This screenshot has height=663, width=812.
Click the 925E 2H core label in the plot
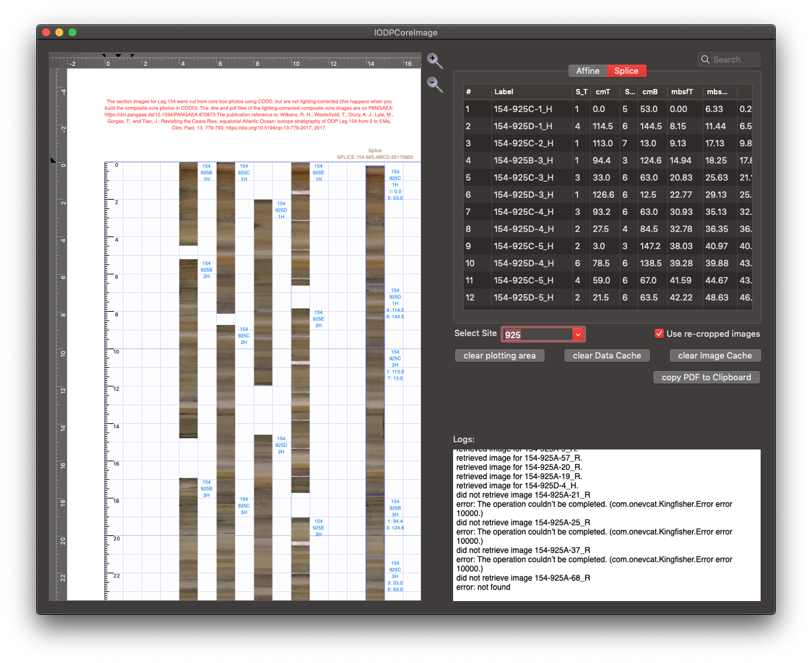[x=318, y=319]
